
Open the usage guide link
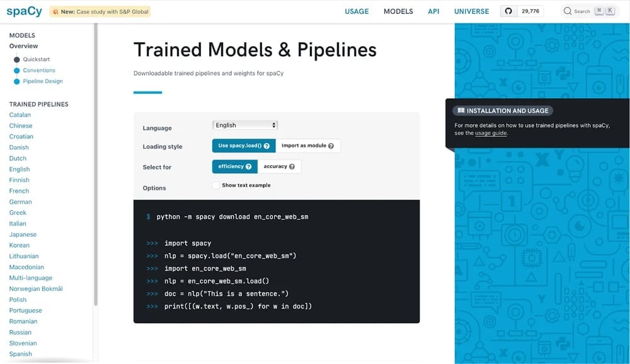491,133
